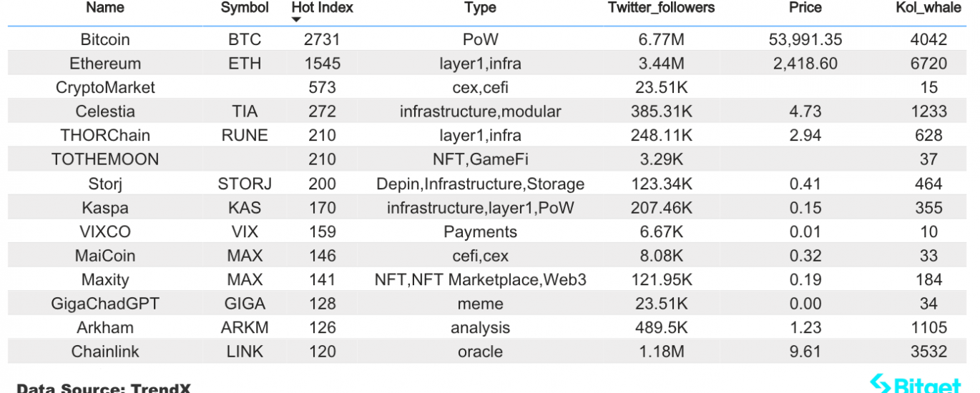Screen dimensions: 980x393
Task: Select the STORJ symbol cell
Action: [245, 184]
